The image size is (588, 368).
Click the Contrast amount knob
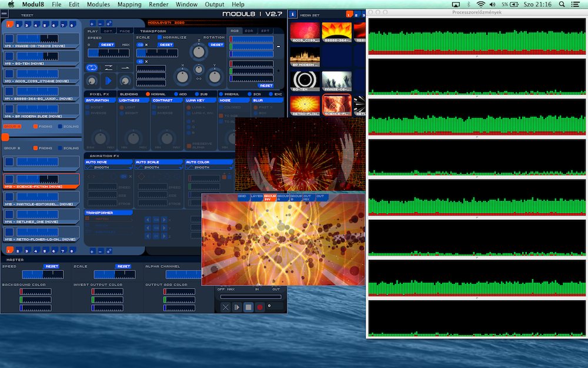pos(167,138)
